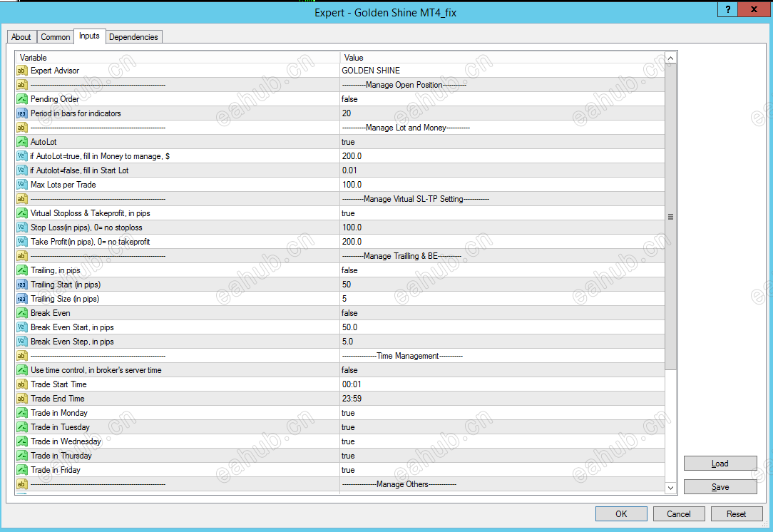Click the help question mark button

click(727, 9)
